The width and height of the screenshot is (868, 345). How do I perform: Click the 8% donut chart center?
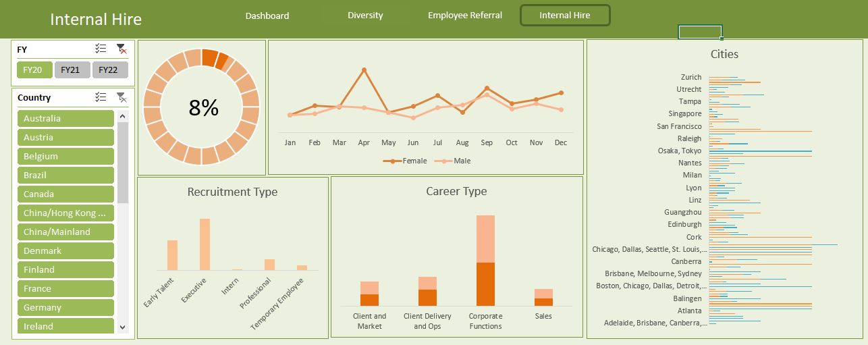point(203,107)
